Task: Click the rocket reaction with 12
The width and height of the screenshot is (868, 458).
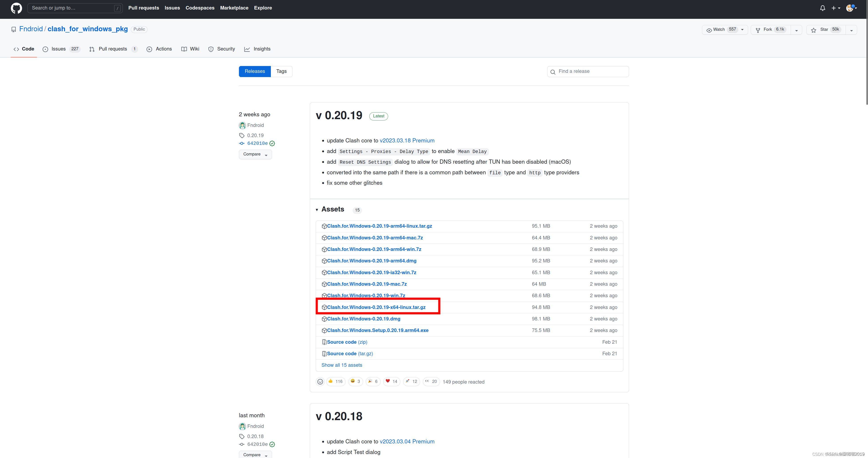Action: click(411, 382)
